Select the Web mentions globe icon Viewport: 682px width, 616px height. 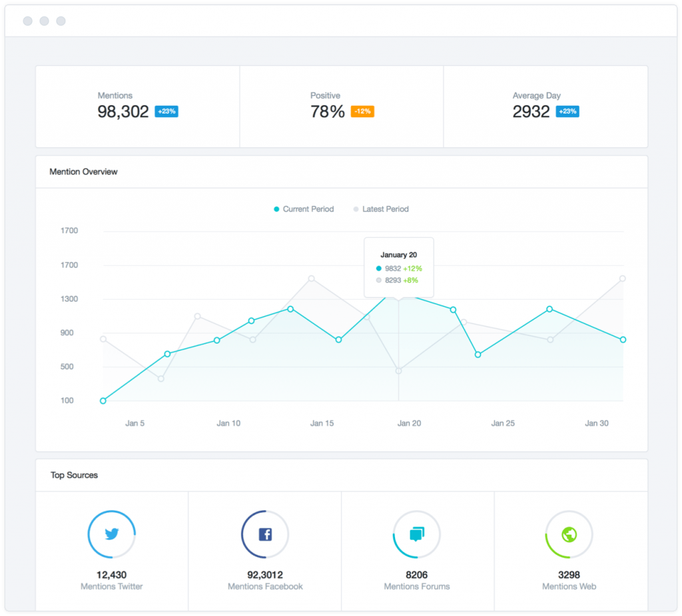click(569, 534)
